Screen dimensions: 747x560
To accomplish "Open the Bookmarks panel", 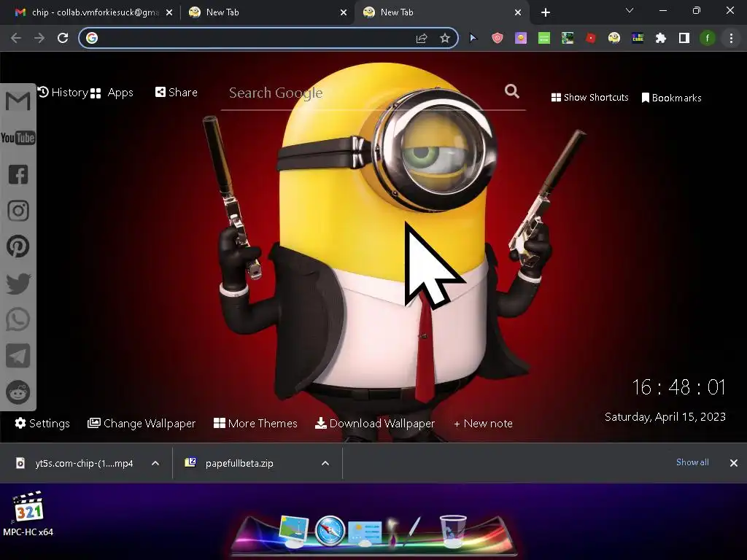I will point(672,98).
